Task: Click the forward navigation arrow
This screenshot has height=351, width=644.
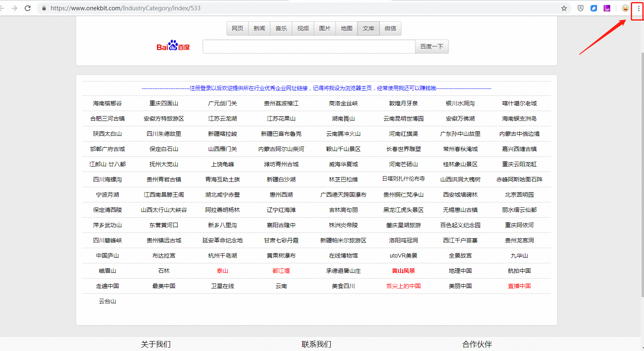Action: (14, 8)
